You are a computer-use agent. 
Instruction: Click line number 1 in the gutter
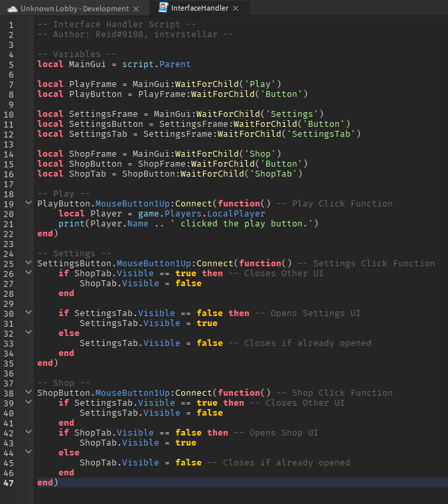coord(11,25)
